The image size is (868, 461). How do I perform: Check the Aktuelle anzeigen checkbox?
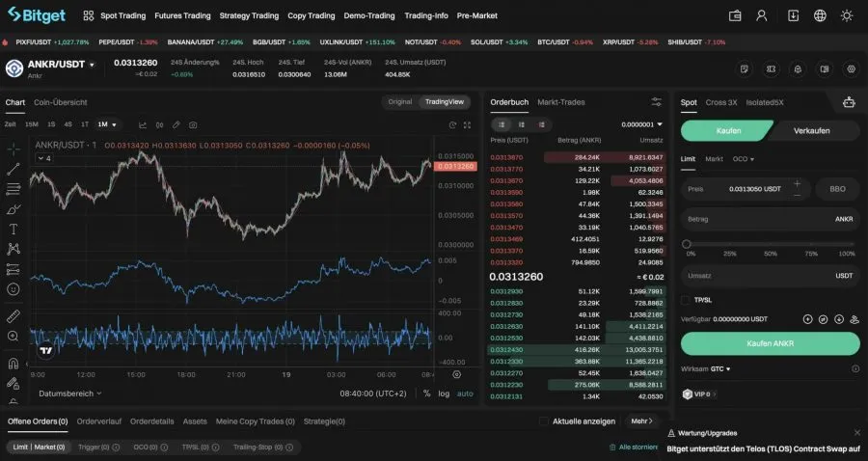coord(544,421)
